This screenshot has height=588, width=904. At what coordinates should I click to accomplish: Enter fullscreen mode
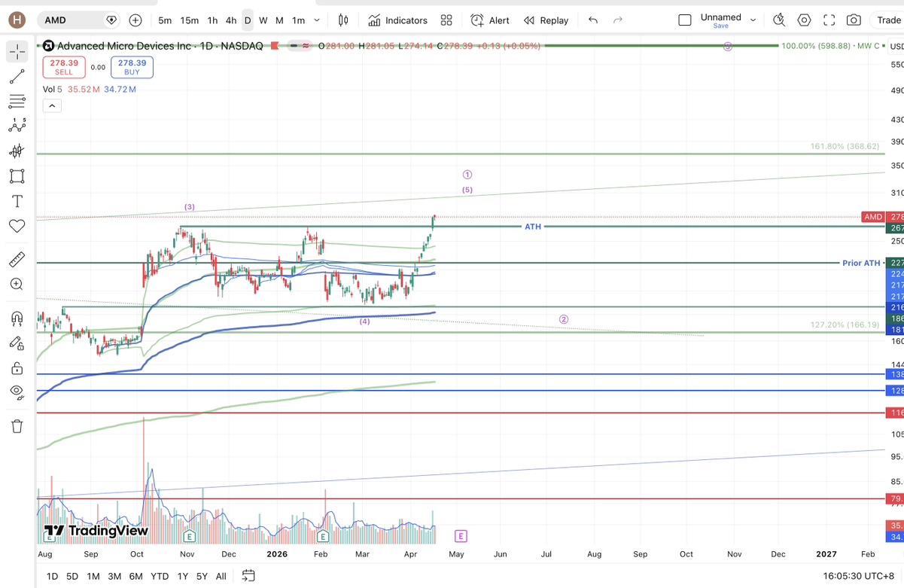point(829,20)
